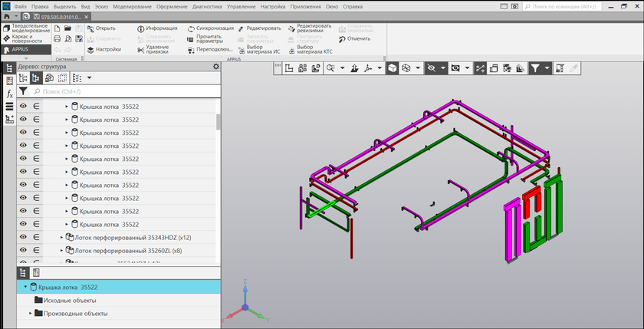The image size is (644, 329).
Task: Click the APPIUS Настройки layers icon
Action: [90, 49]
